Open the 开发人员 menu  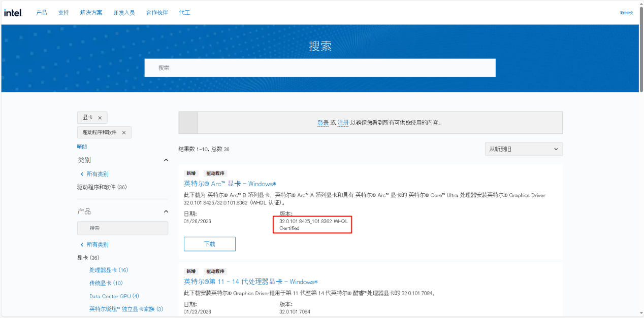(x=124, y=13)
